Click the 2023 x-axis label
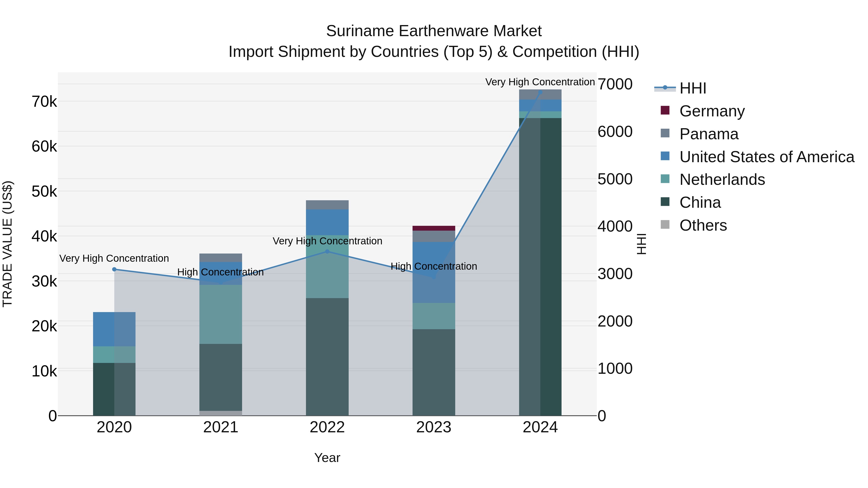 (x=434, y=427)
